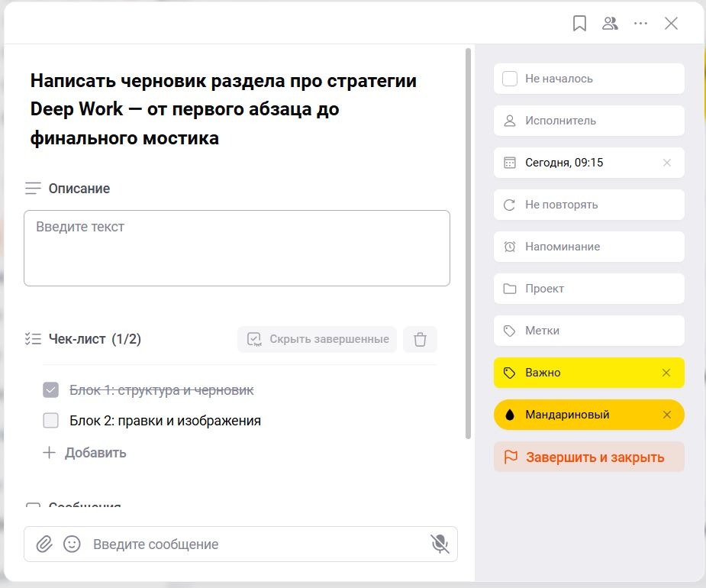Check 'Блок 2: правки и изображения'
The image size is (706, 588).
coord(51,421)
